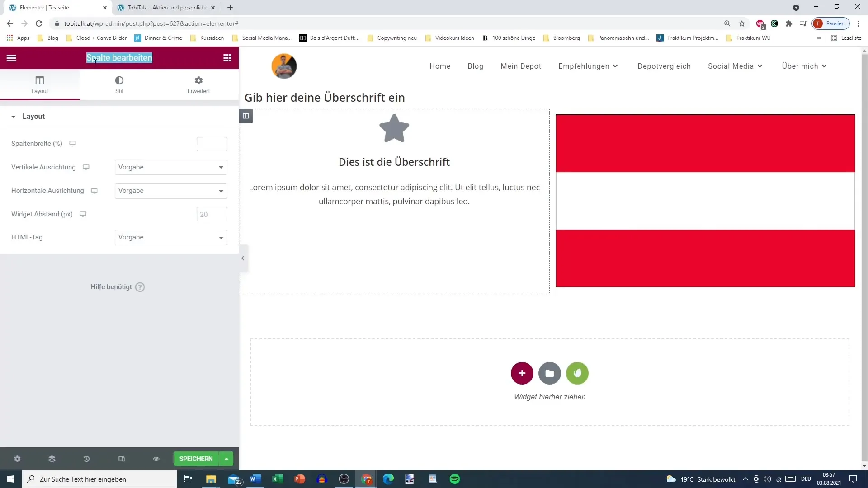Open Spotify from the taskbar
This screenshot has height=488, width=868.
pos(455,479)
